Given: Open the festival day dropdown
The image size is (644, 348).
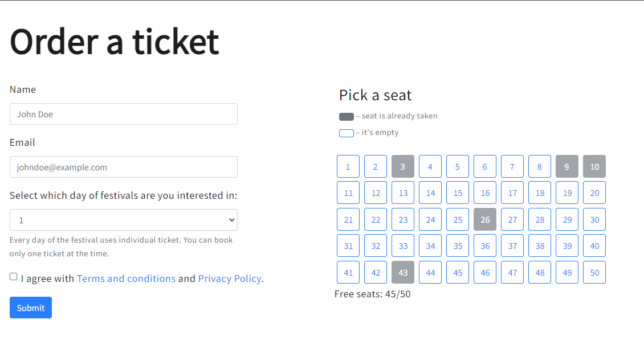Looking at the screenshot, I should pyautogui.click(x=123, y=220).
